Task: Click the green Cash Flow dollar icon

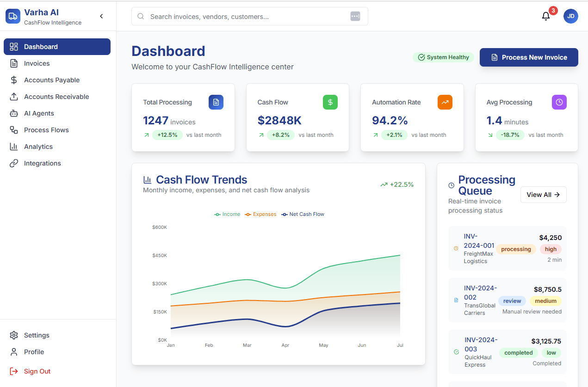Action: point(330,102)
